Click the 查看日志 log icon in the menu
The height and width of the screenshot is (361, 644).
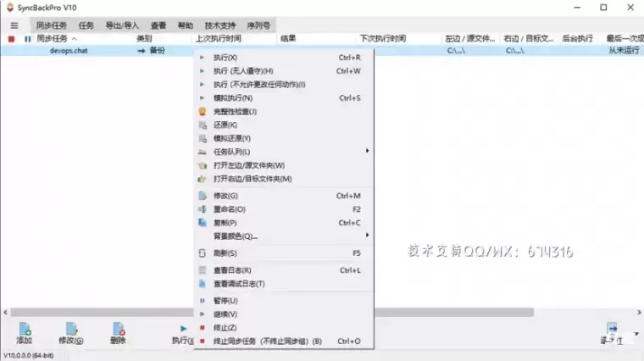[202, 270]
